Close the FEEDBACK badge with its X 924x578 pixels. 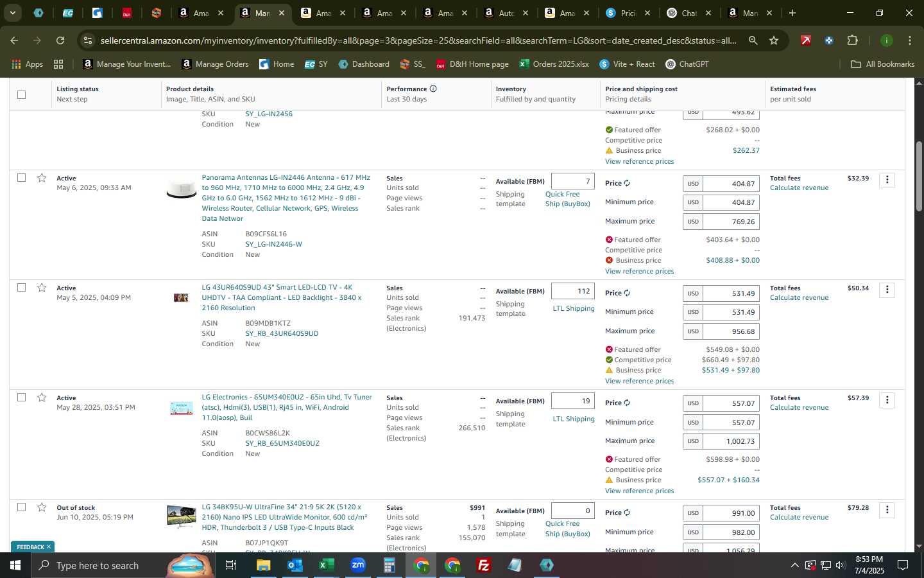[x=49, y=547]
